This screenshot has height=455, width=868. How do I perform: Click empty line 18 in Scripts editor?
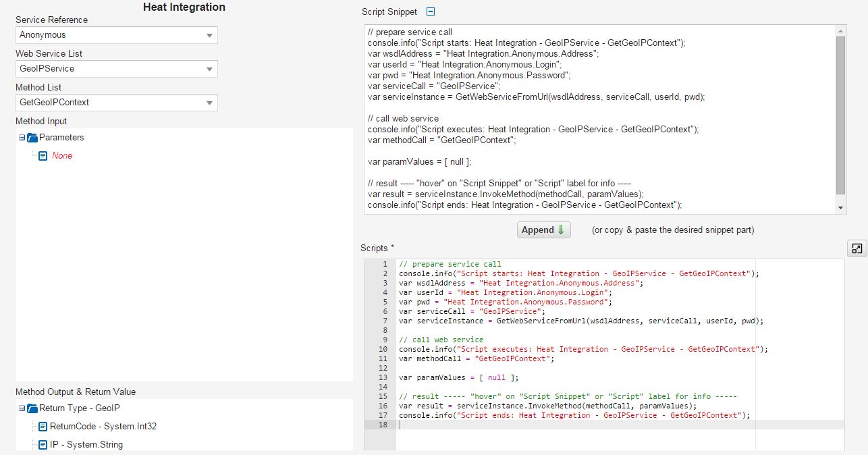pos(574,425)
